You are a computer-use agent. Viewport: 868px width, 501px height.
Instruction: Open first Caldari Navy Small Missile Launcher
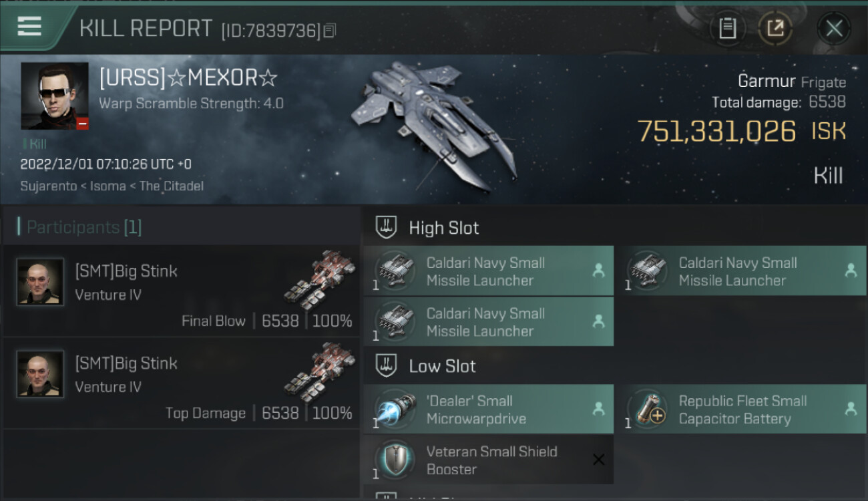click(489, 271)
